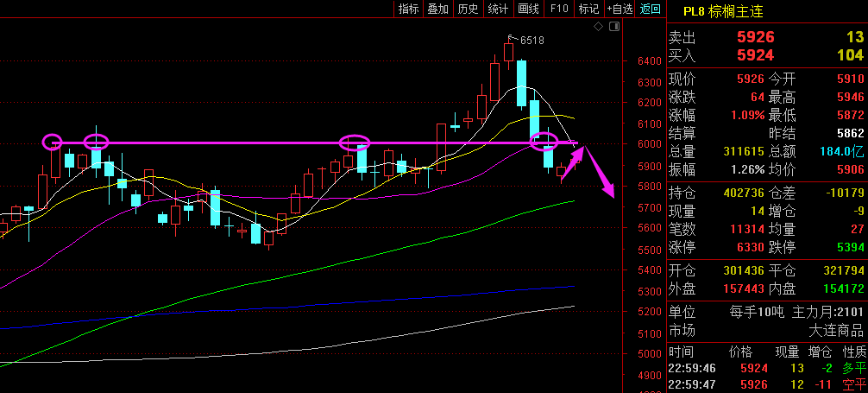Screen dimensions: 868x393
Task: Click the third magenta ellipse annotation
Action: 355,143
